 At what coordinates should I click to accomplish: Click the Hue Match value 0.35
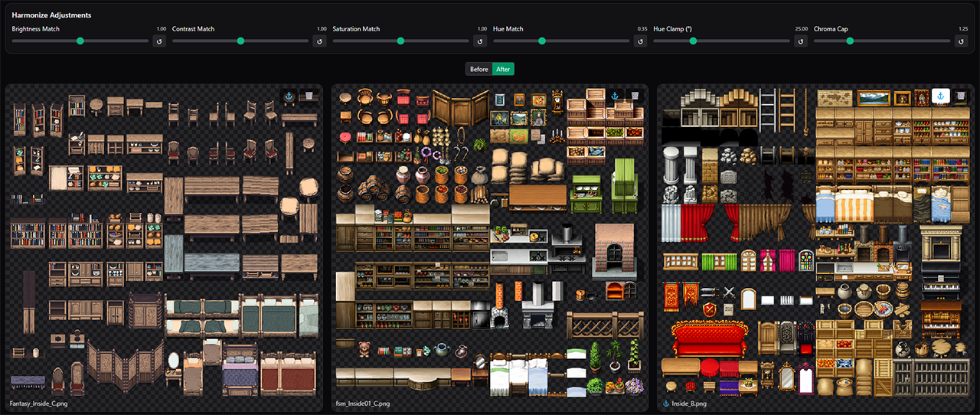pos(642,29)
